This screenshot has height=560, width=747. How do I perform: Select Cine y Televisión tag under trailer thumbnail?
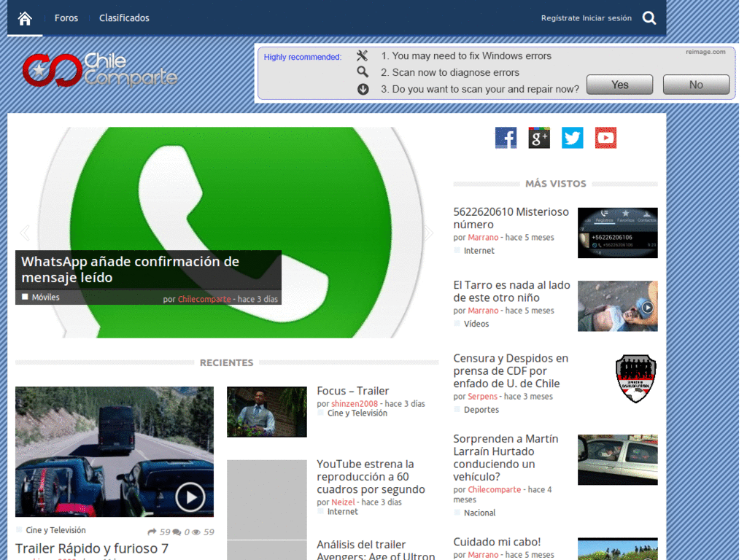(55, 531)
